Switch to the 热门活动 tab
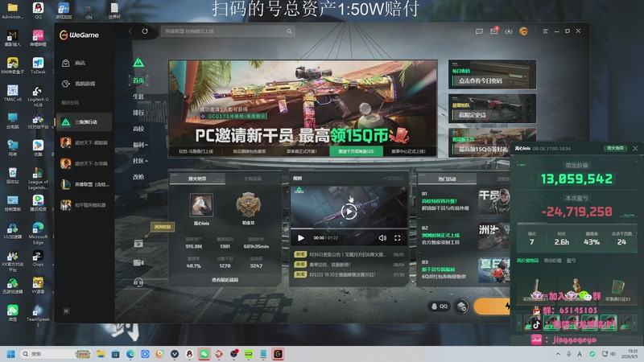644x362 pixels. coord(447,179)
